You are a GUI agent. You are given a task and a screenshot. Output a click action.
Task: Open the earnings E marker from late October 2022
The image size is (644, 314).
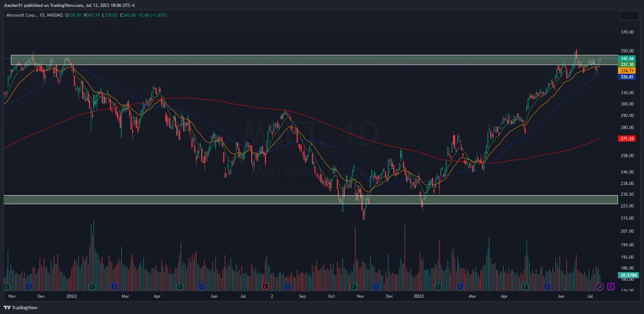(x=354, y=287)
